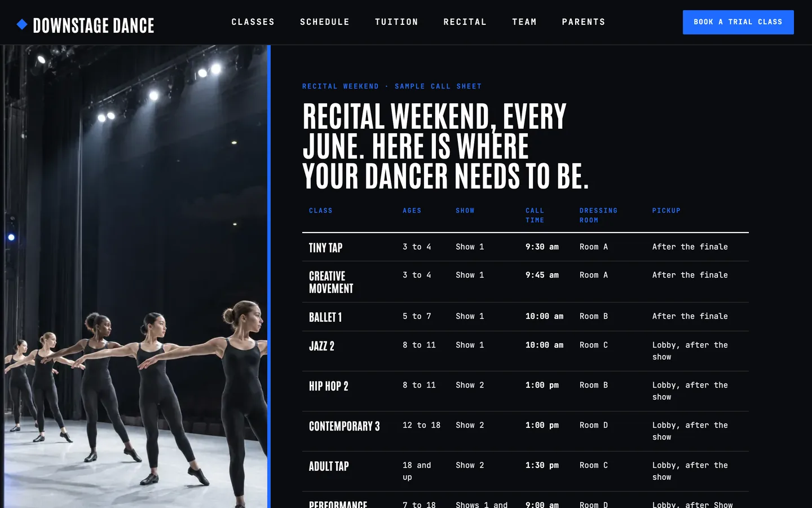Select the Contemporary 3 class name

(345, 426)
